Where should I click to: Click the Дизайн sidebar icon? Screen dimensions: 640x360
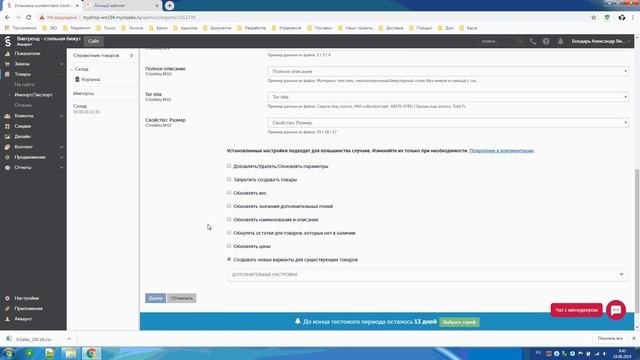point(7,137)
